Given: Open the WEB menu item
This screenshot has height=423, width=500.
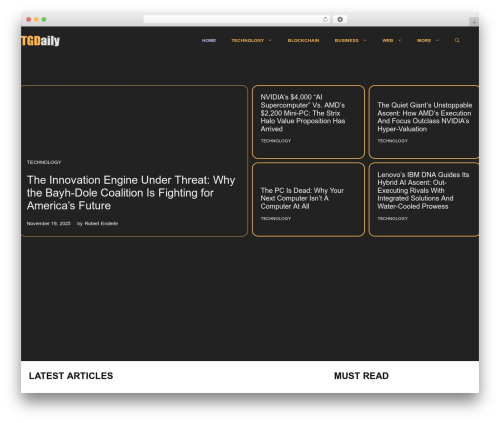Looking at the screenshot, I should pos(388,40).
